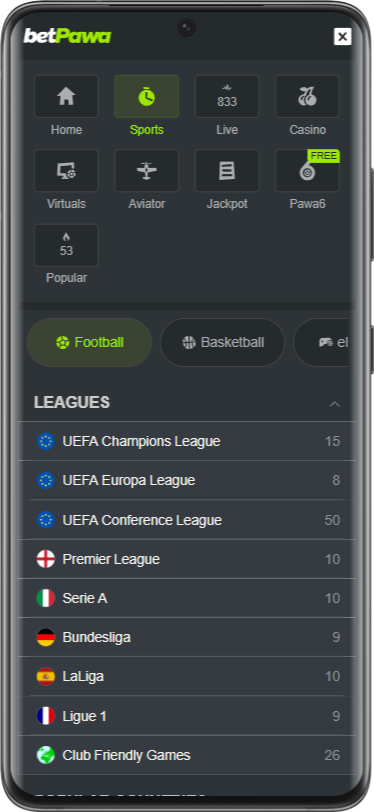Collapse the LEAGUES section chevron

click(x=335, y=403)
